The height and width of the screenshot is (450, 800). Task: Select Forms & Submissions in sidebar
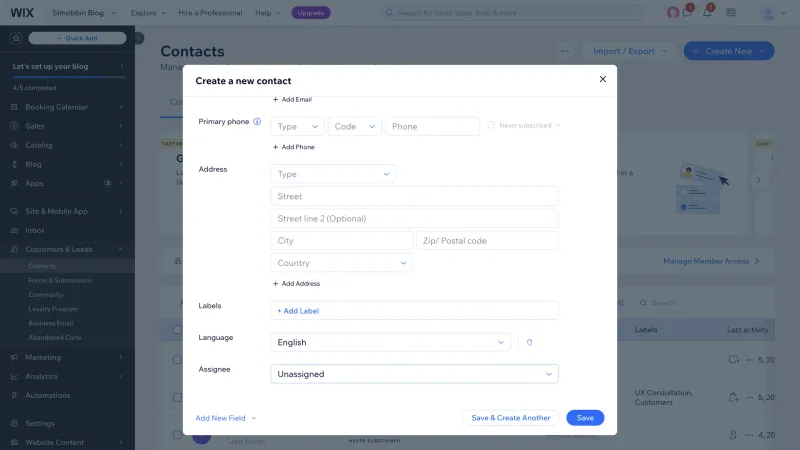(x=60, y=280)
